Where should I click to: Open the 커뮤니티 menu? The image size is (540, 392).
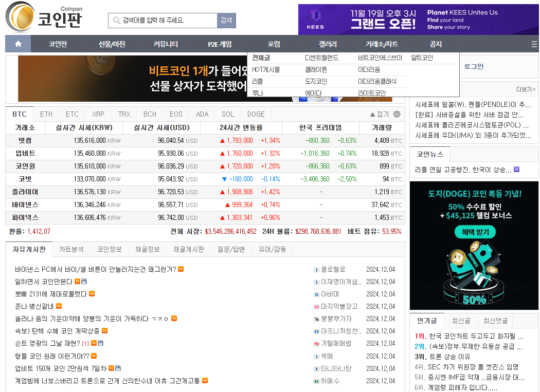166,44
